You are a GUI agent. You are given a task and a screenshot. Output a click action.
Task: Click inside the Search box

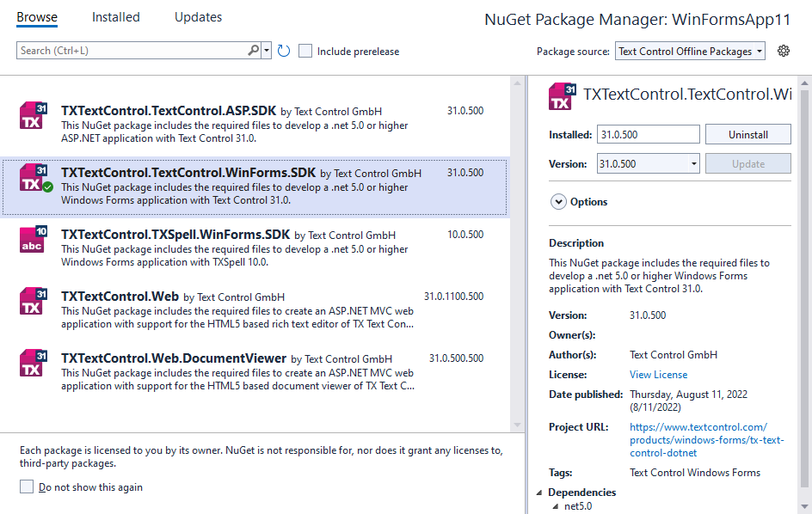click(x=129, y=51)
